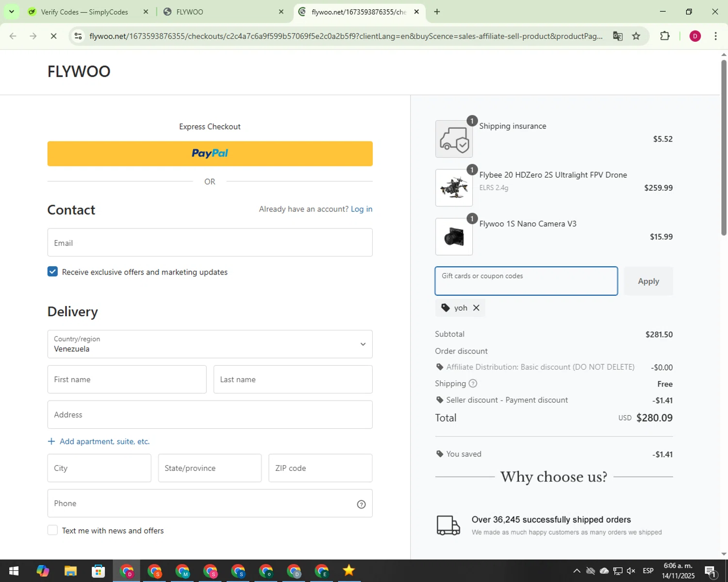Switch to Verify Codes — SimplyCodes tab

tap(85, 12)
